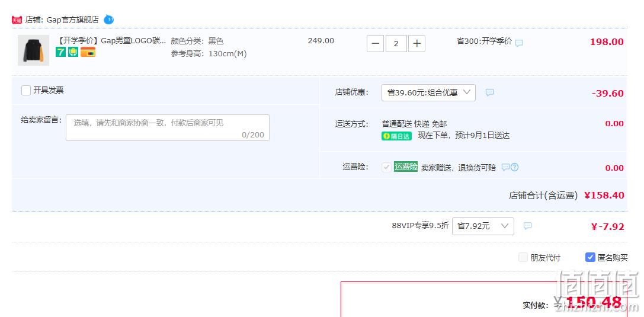Viewport: 644px width, 317px height.
Task: Open the 店铺优惠 省39.60元 dropdown
Action: (428, 93)
